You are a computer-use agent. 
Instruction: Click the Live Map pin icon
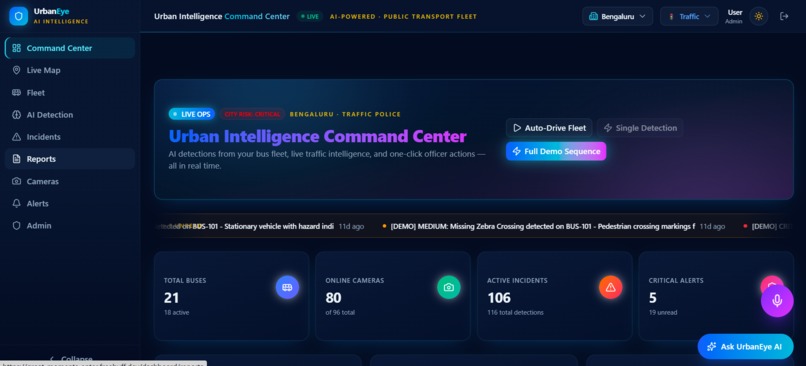click(16, 70)
